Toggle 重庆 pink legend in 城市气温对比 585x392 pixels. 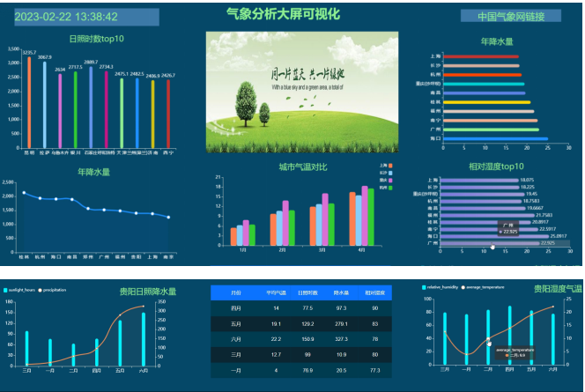(386, 181)
